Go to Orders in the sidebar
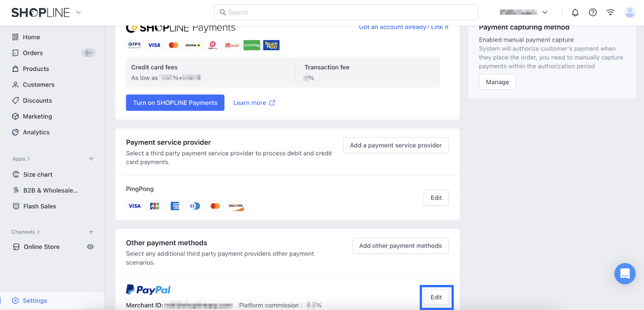The width and height of the screenshot is (644, 310). point(33,53)
